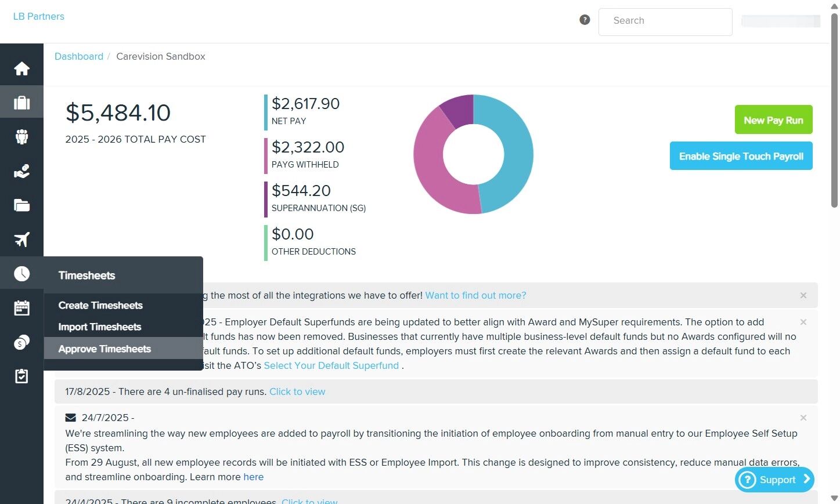Click the coins dollar icon
This screenshot has height=504, width=840.
21,342
